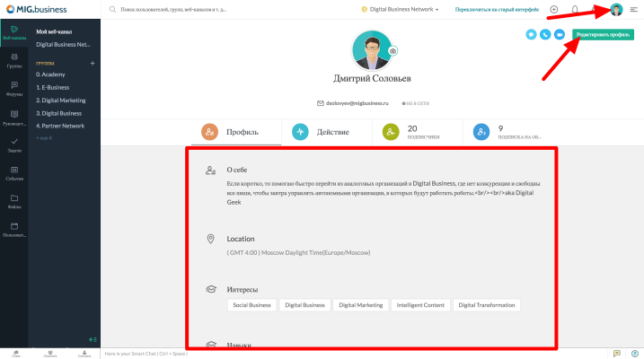Open notifications bell icon

pos(575,9)
